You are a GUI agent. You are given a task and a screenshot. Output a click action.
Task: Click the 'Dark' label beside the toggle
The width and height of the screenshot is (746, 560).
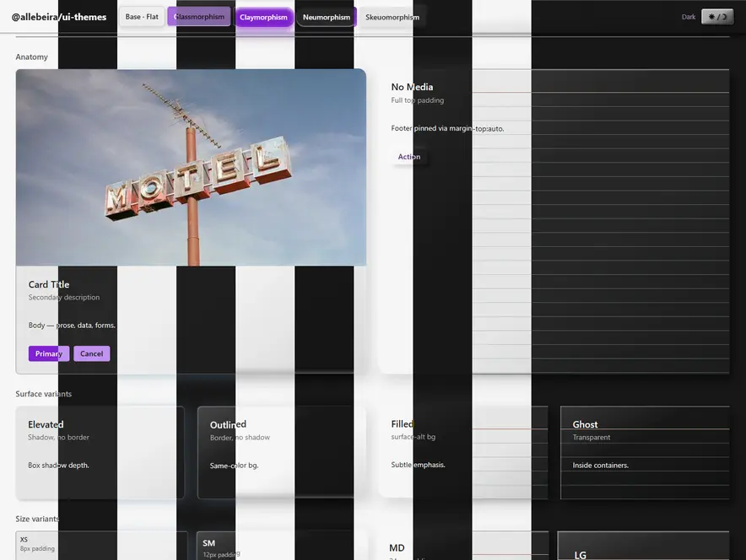689,17
